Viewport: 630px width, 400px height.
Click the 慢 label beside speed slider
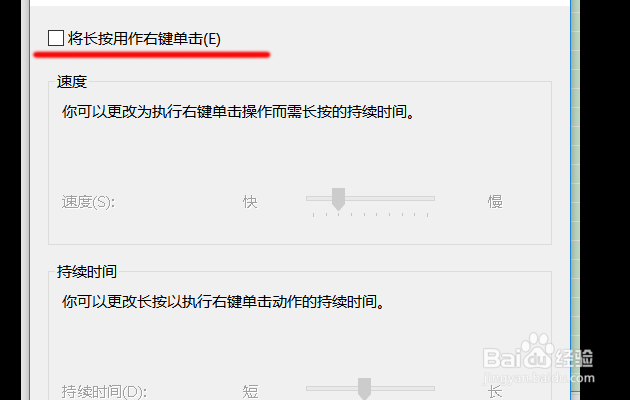[x=495, y=202]
